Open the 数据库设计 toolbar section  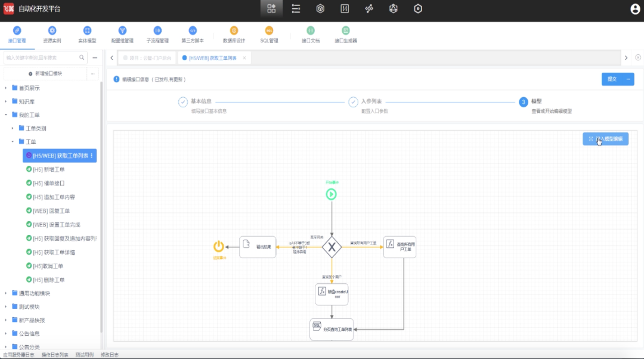(x=234, y=35)
